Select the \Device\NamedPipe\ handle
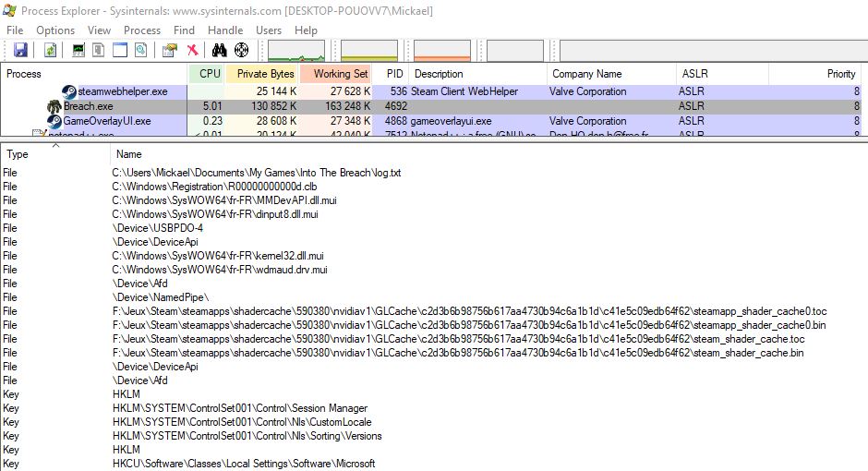The width and height of the screenshot is (868, 471). tap(161, 297)
